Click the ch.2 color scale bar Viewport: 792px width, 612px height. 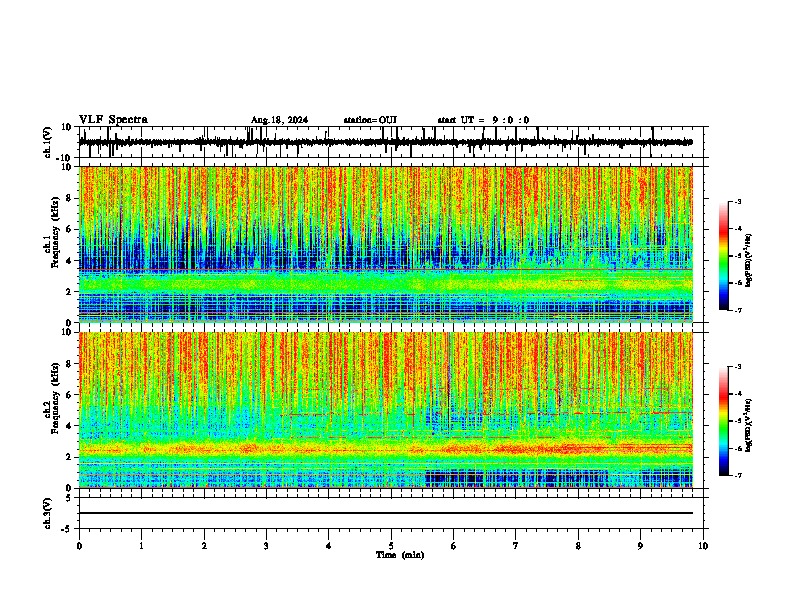point(723,421)
